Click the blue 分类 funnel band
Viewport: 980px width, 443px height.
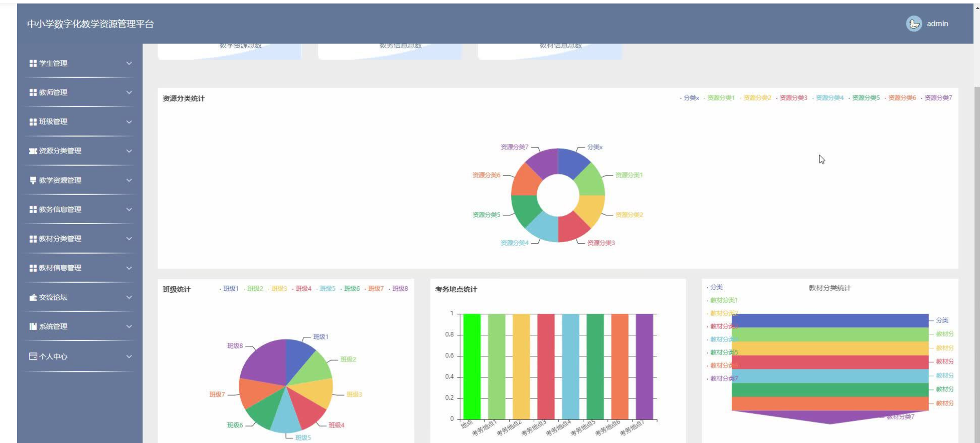[830, 320]
